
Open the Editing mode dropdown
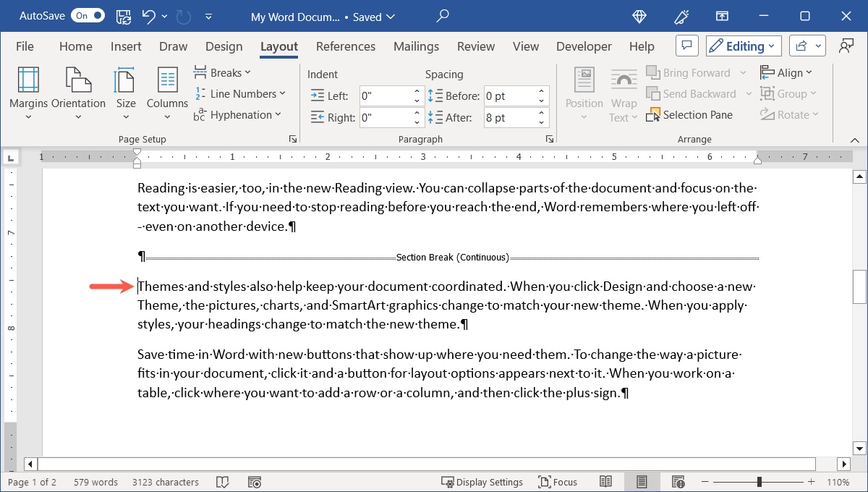click(x=743, y=45)
